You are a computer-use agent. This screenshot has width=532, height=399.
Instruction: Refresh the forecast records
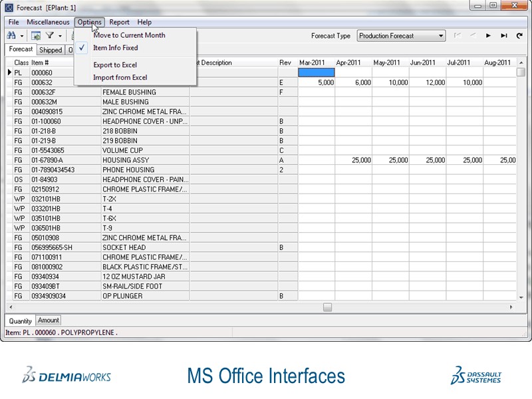521,36
